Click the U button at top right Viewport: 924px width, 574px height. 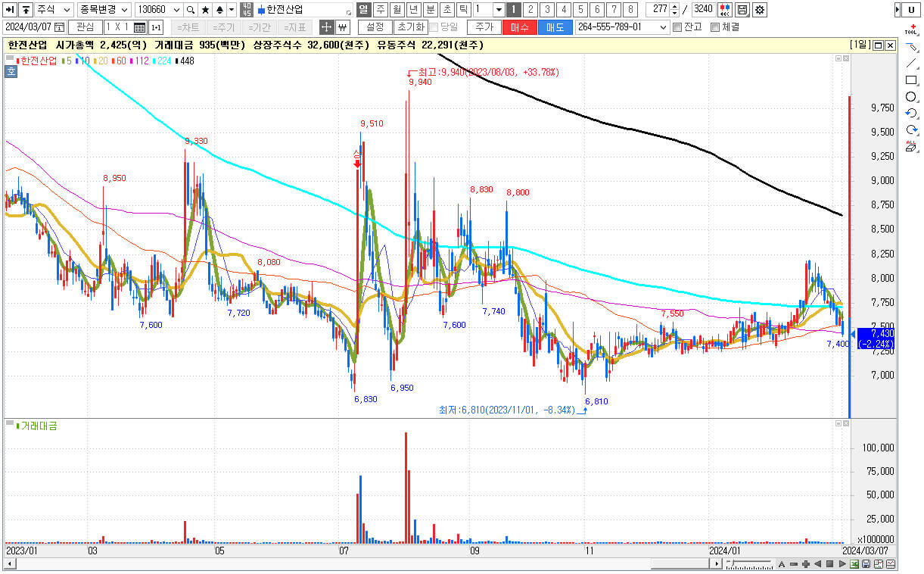tap(911, 10)
